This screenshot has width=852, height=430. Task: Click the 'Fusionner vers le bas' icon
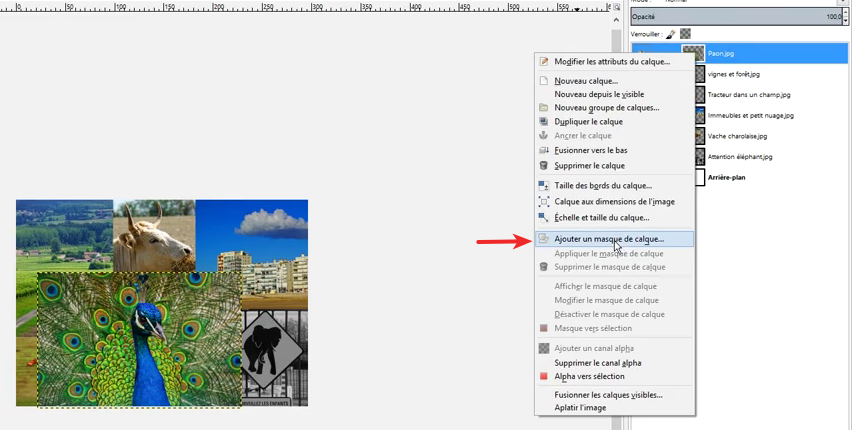(544, 150)
